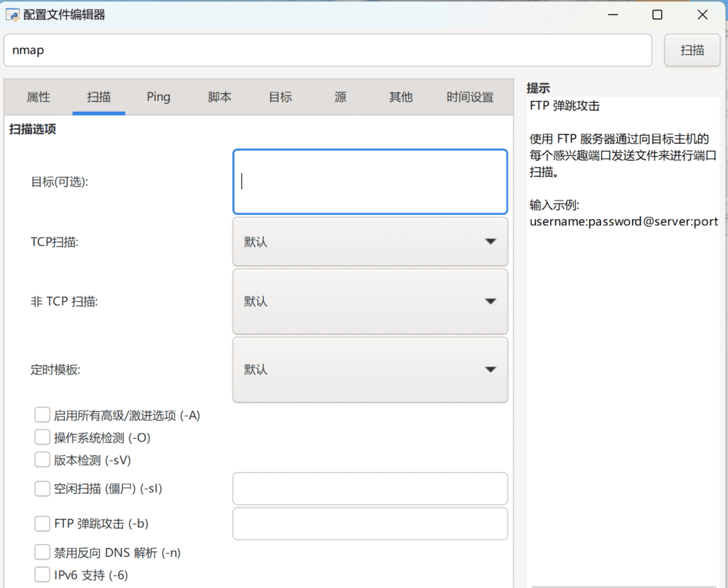Focus the 目标(可选) text field
728x588 pixels.
click(370, 181)
